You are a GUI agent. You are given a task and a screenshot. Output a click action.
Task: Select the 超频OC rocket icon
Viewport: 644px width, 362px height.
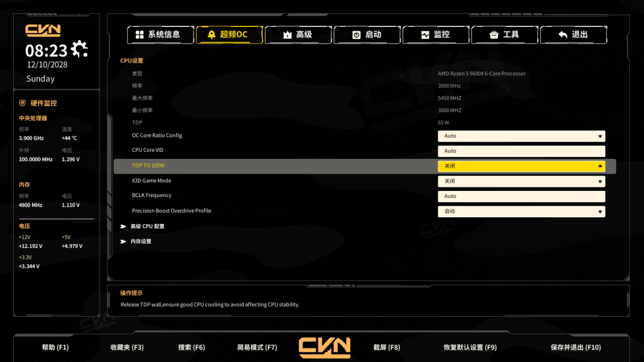[x=212, y=35]
